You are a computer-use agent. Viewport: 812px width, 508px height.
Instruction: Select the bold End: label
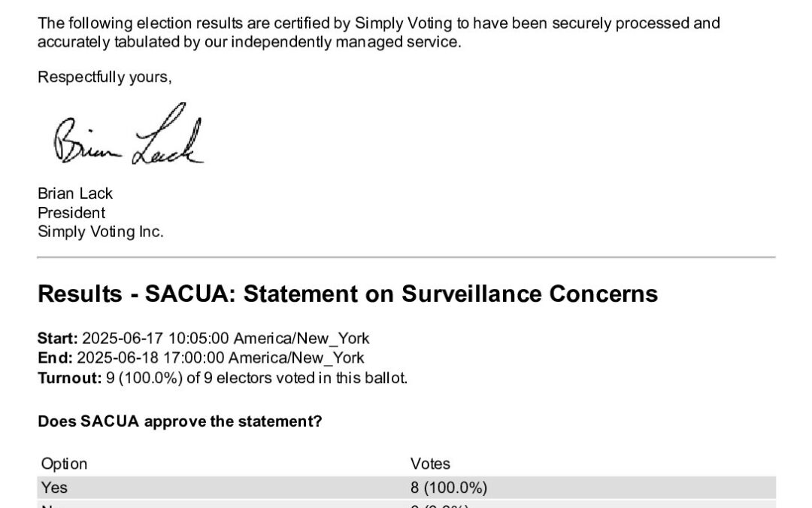point(55,358)
